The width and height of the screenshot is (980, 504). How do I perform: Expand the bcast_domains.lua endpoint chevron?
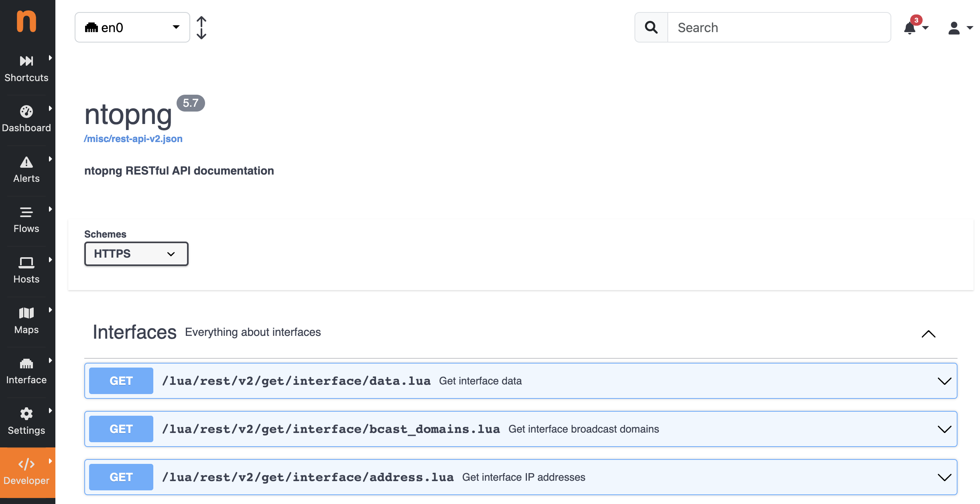944,429
